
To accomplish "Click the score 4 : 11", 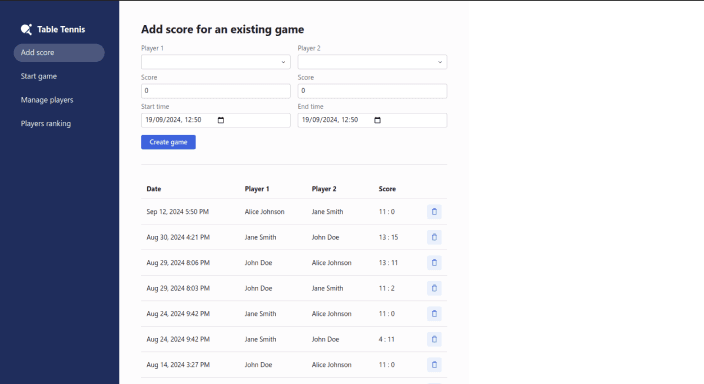I will [x=387, y=339].
